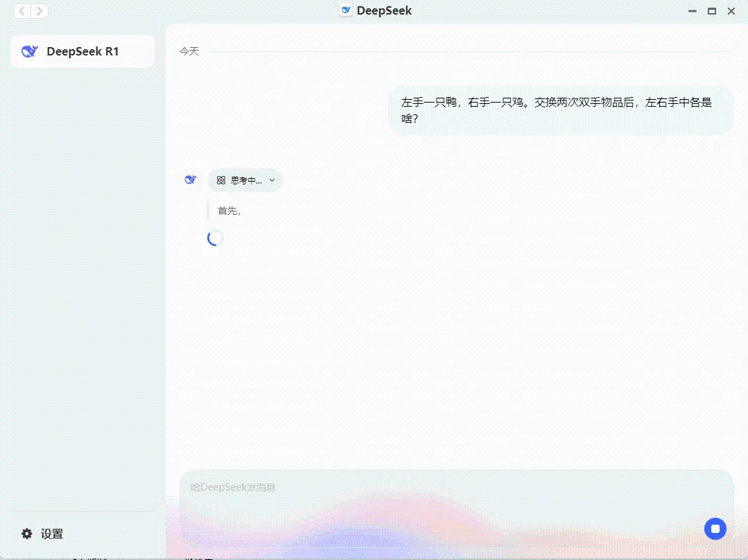
Task: Click the settings gear icon
Action: tap(27, 533)
